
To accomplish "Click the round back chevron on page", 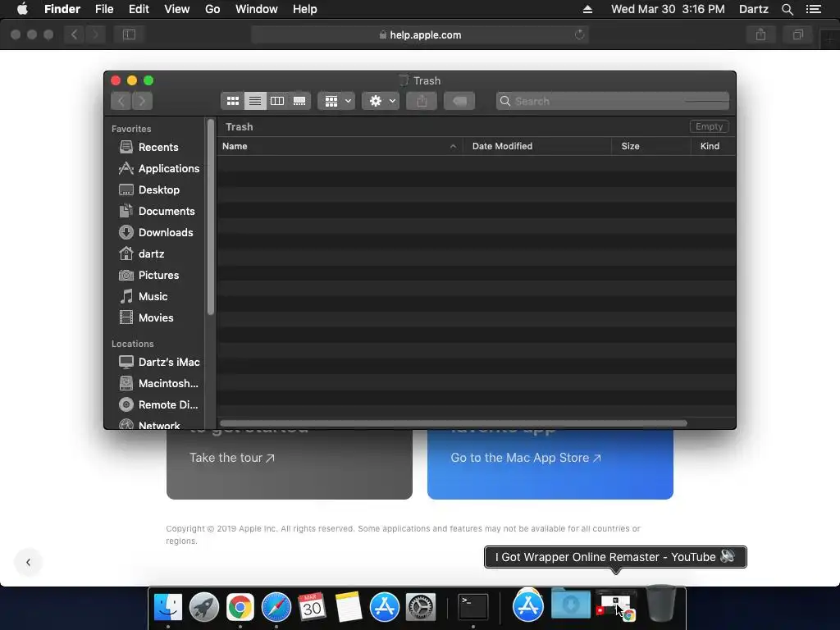I will 29,562.
